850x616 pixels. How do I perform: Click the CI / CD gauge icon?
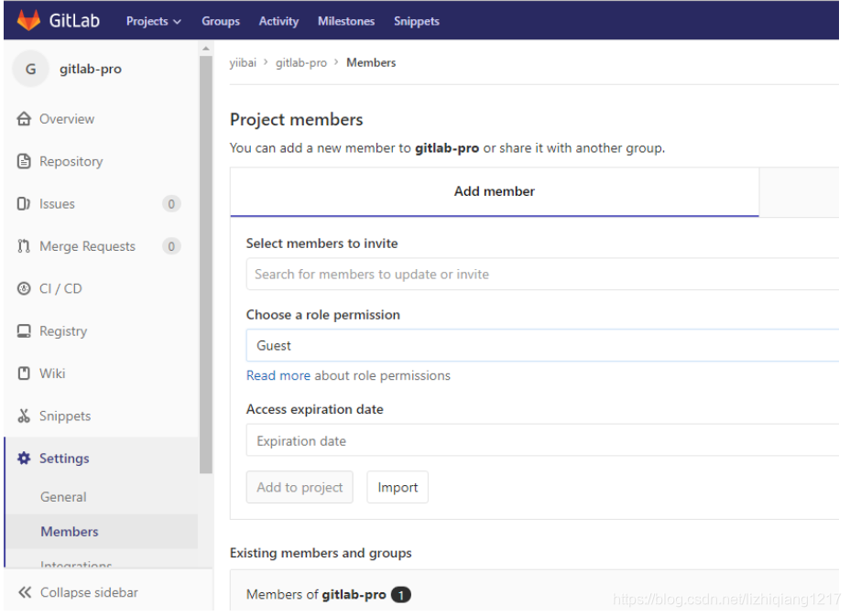coord(24,288)
